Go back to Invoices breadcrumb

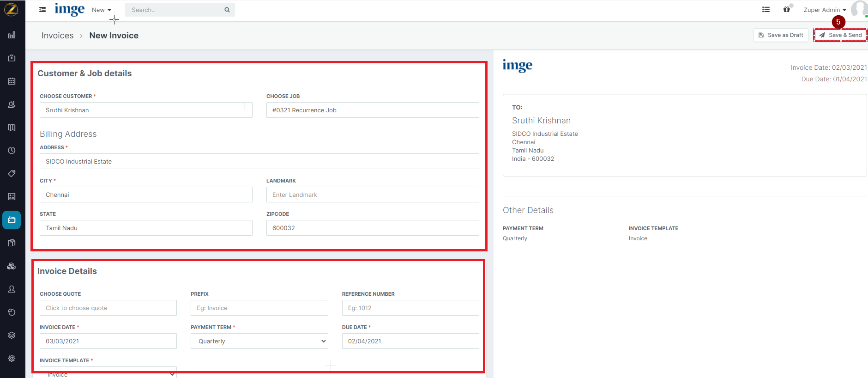[x=57, y=36]
